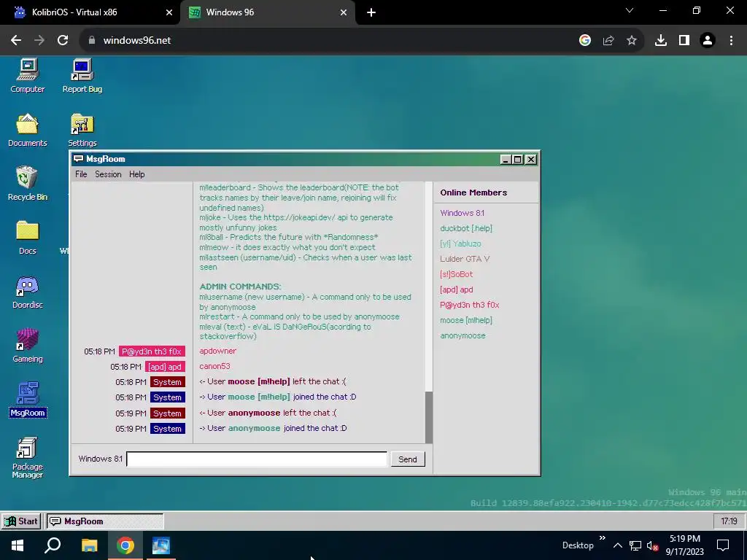
Task: Select the Recycle Bin icon
Action: tap(28, 183)
